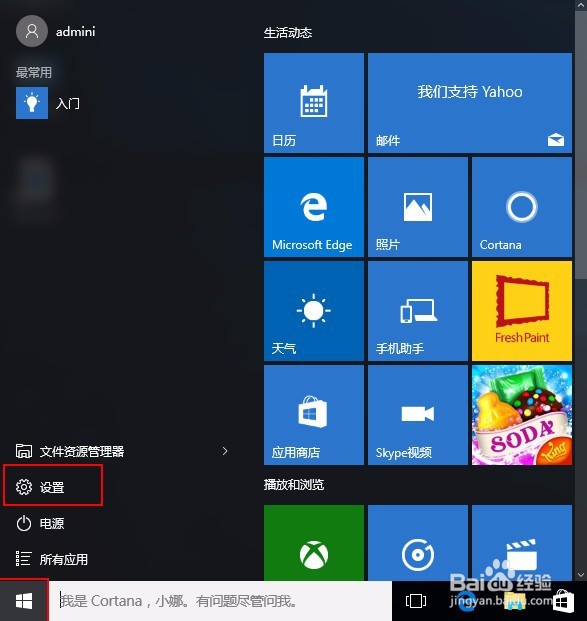The height and width of the screenshot is (621, 587).
Task: Open the 日历 calendar tile
Action: pos(314,103)
